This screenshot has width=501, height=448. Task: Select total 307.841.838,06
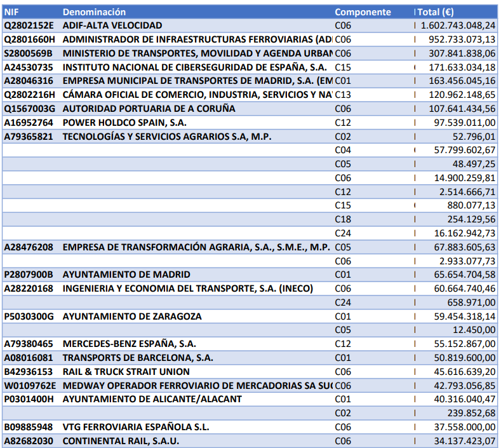[x=462, y=53]
